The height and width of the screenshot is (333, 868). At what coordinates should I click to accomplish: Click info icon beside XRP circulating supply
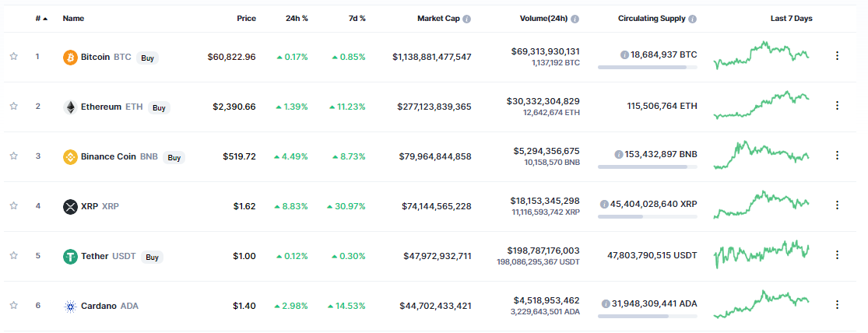pyautogui.click(x=605, y=204)
